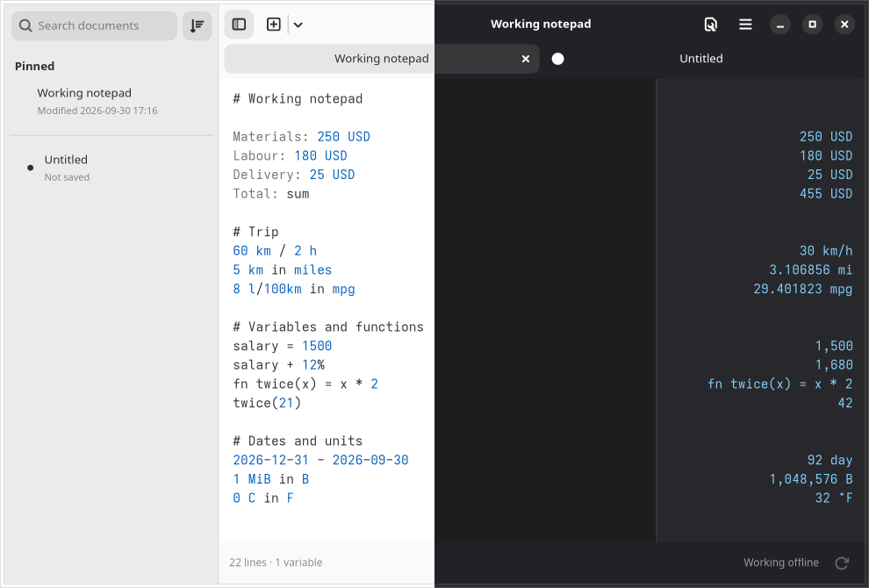This screenshot has height=588, width=869.
Task: Click the 'Modified 2026-09-30 17:16' timestamp
Action: [97, 111]
